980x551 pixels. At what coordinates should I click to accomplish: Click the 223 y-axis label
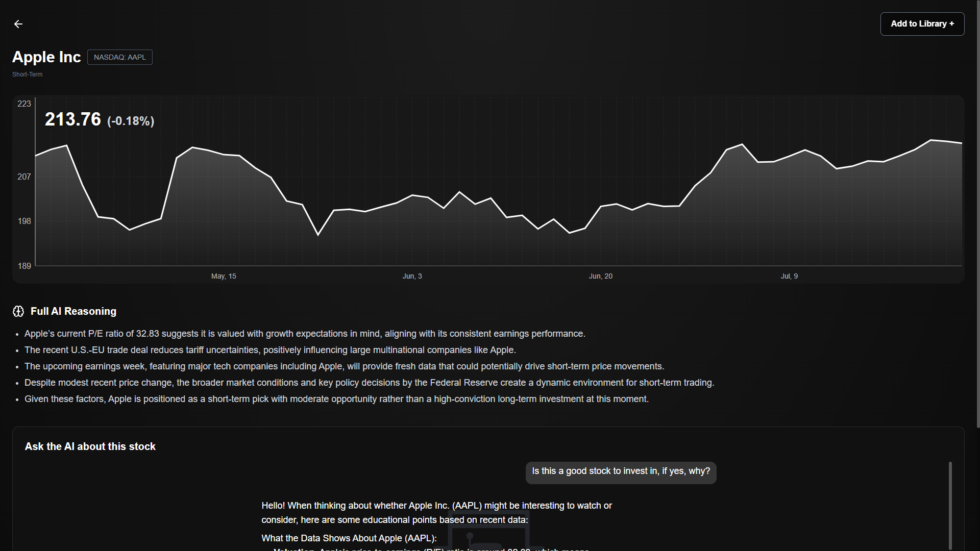point(24,104)
